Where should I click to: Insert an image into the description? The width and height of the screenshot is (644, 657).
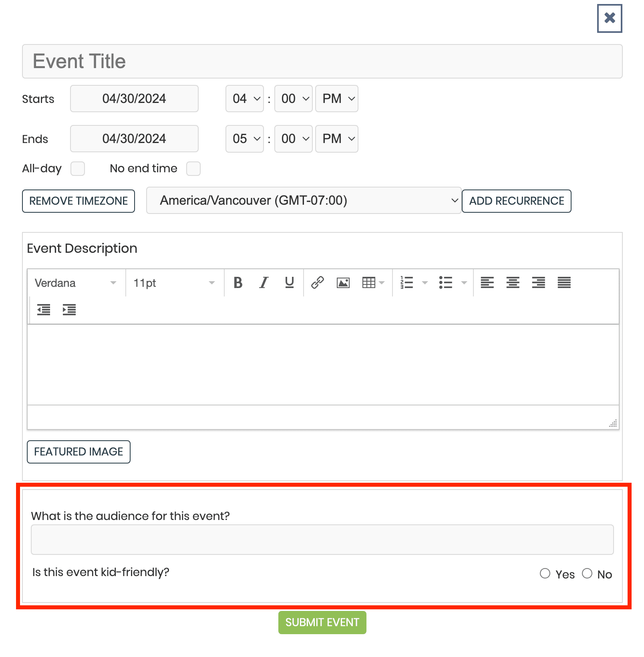[343, 283]
